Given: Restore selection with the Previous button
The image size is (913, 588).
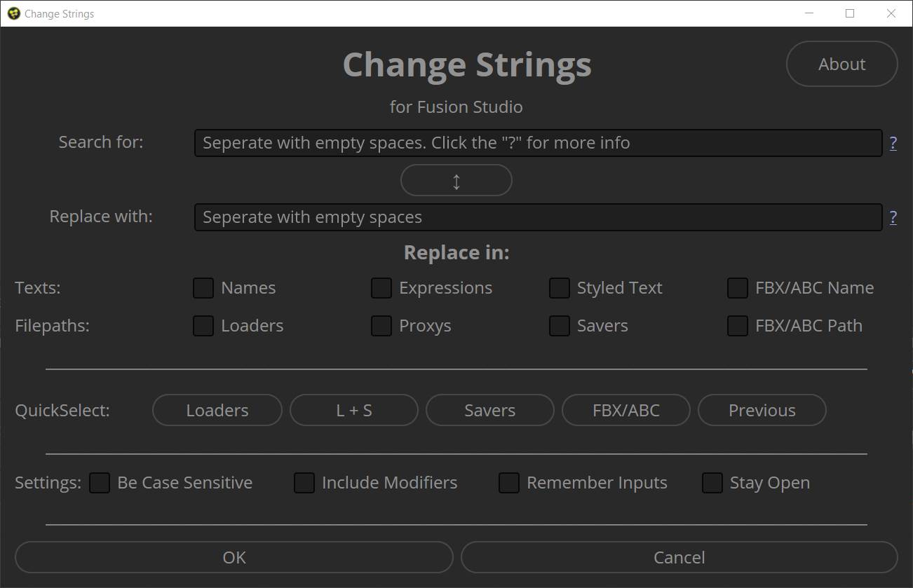Looking at the screenshot, I should click(762, 410).
